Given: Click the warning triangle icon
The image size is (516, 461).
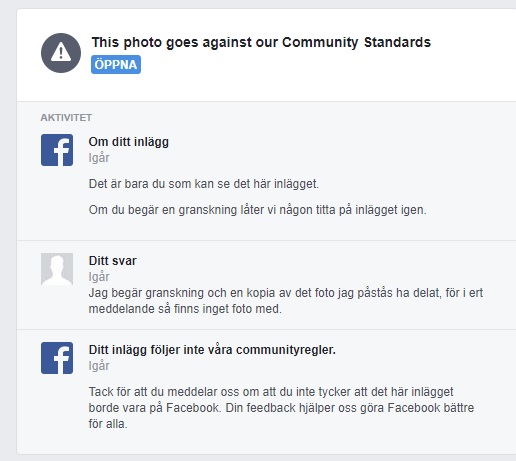Looking at the screenshot, I should tap(61, 53).
